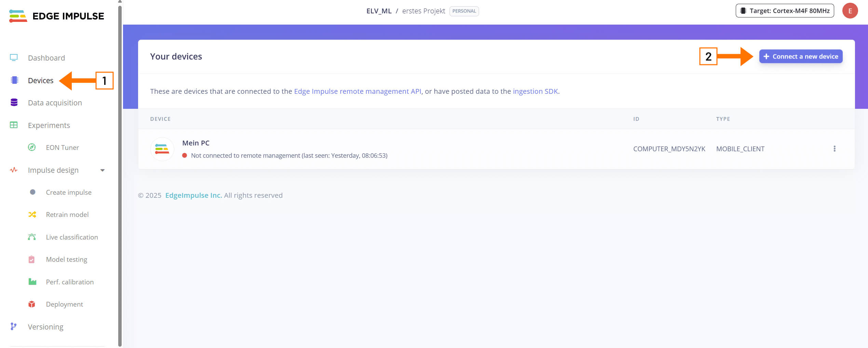
Task: Click the Live classification icon
Action: 32,237
